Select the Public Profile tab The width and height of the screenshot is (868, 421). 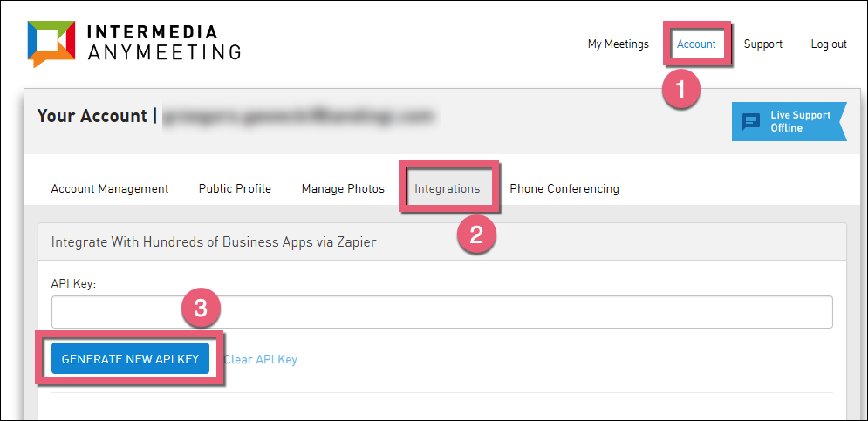(x=235, y=188)
